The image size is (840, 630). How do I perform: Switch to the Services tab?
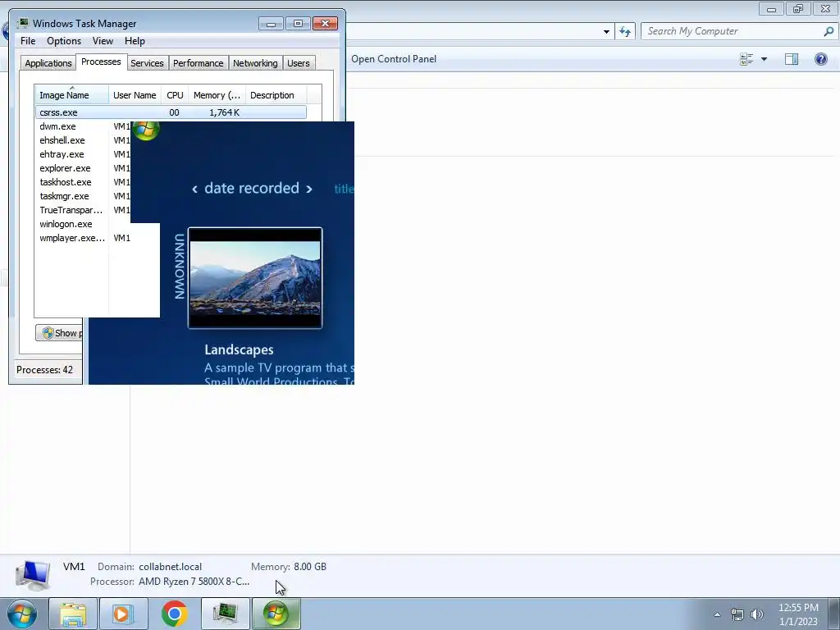coord(147,63)
